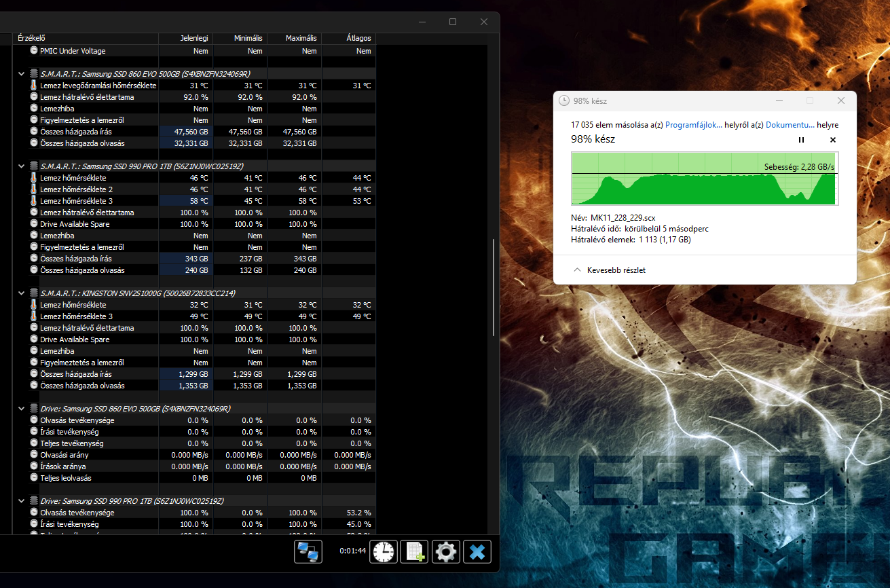890x588 pixels.
Task: Click the 58 °C value in the Jelenlegi column
Action: 199,201
